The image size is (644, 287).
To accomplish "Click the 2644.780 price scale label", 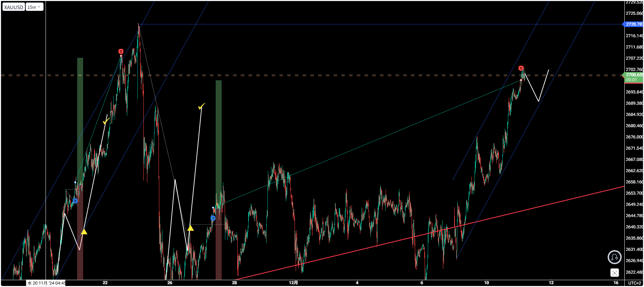I will 634,216.
